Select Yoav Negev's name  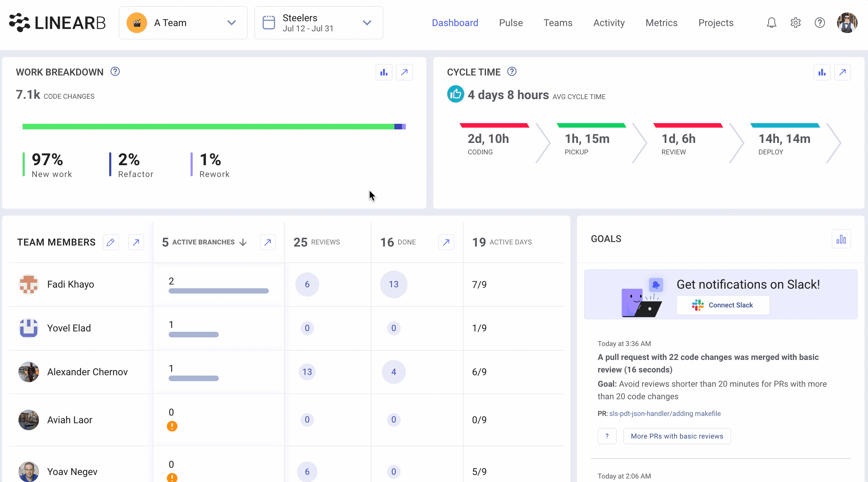pyautogui.click(x=72, y=472)
